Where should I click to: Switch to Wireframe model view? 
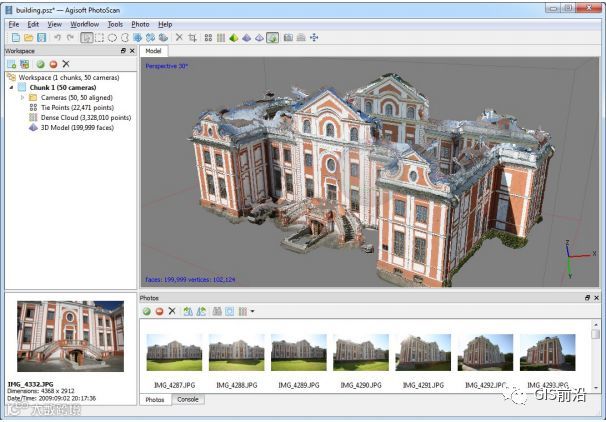(x=259, y=37)
